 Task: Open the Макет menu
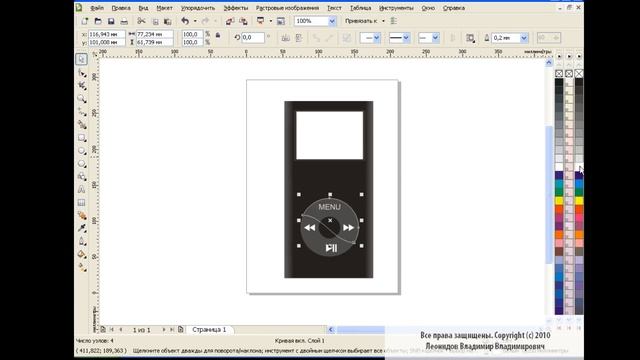click(x=164, y=8)
